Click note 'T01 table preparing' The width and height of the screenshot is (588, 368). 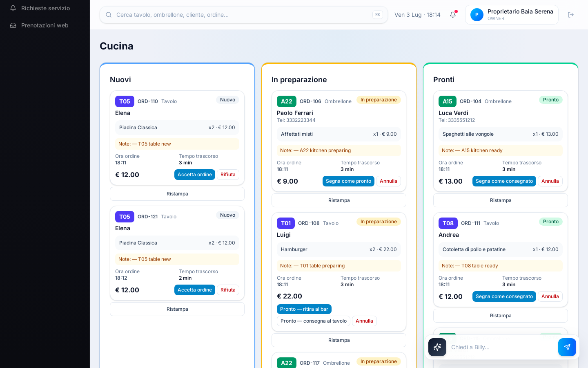coord(339,266)
